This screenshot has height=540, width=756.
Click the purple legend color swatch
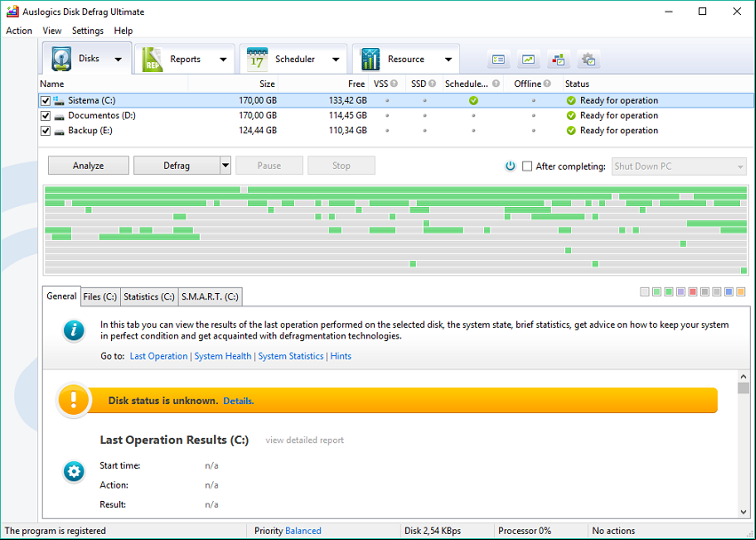(680, 291)
